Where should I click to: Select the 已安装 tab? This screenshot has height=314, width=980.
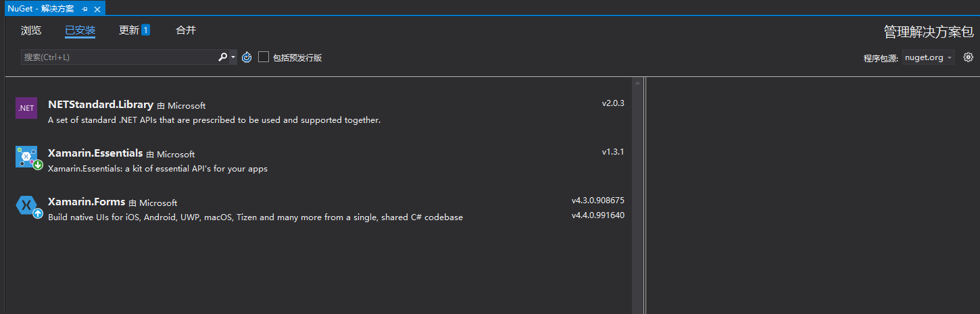tap(80, 30)
